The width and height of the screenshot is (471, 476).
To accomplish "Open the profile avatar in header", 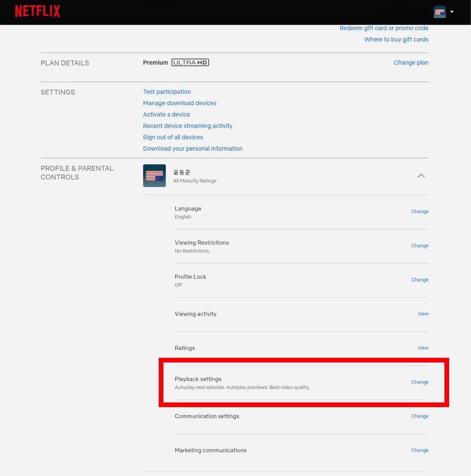I will pos(439,12).
